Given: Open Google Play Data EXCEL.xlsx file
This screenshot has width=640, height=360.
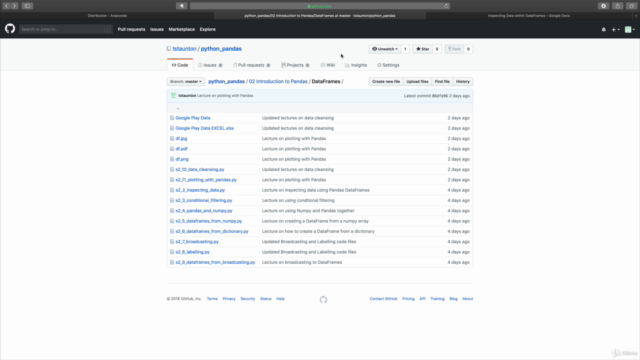Looking at the screenshot, I should tap(204, 128).
